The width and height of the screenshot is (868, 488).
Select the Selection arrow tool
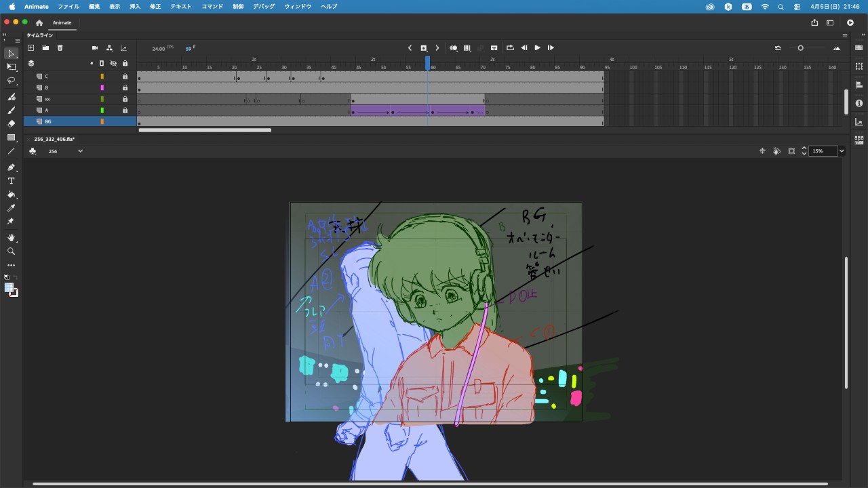pyautogui.click(x=11, y=54)
